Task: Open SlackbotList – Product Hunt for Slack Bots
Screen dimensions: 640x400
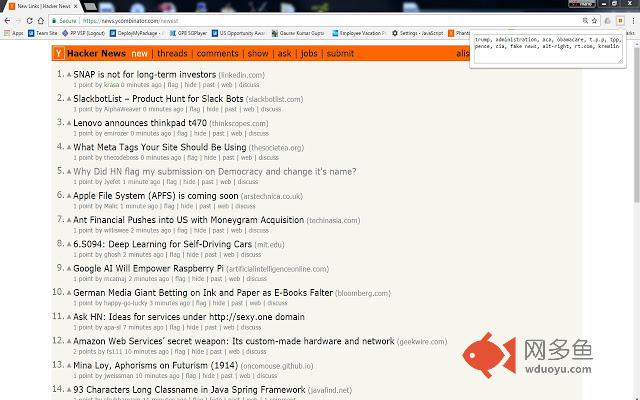Action: (158, 99)
